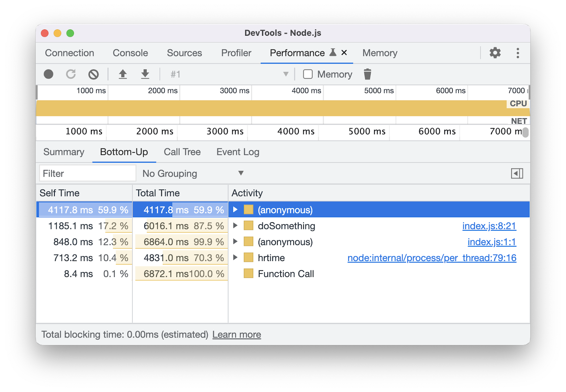Click inside the Filter input field

click(x=87, y=173)
